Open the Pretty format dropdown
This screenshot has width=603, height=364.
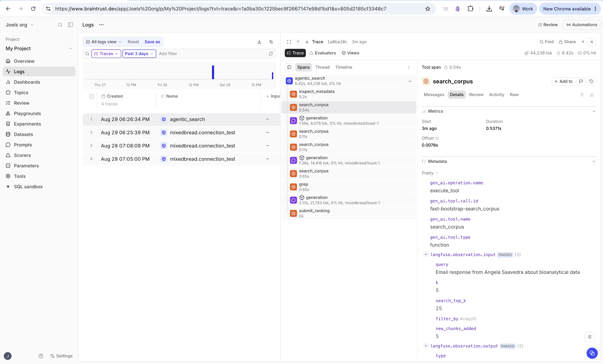[430, 173]
